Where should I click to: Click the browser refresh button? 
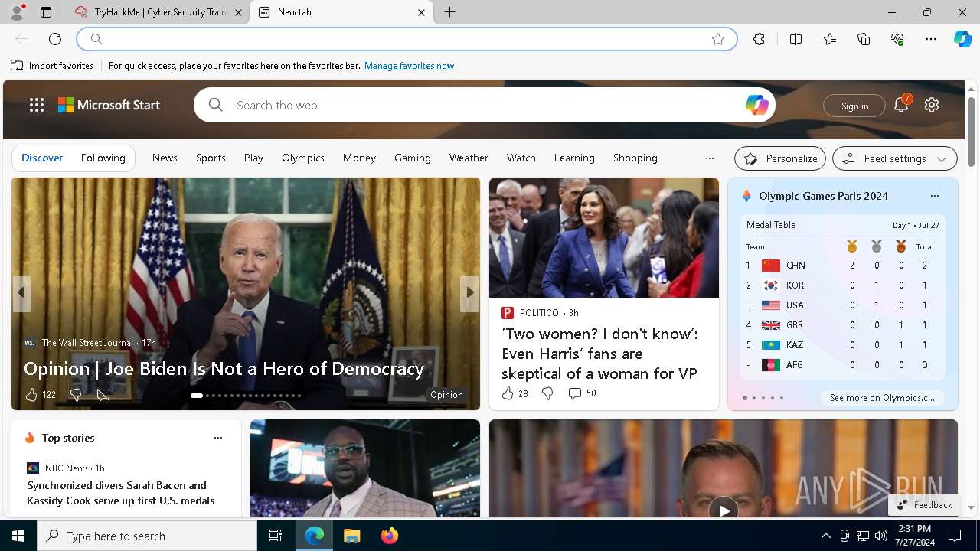click(x=55, y=39)
